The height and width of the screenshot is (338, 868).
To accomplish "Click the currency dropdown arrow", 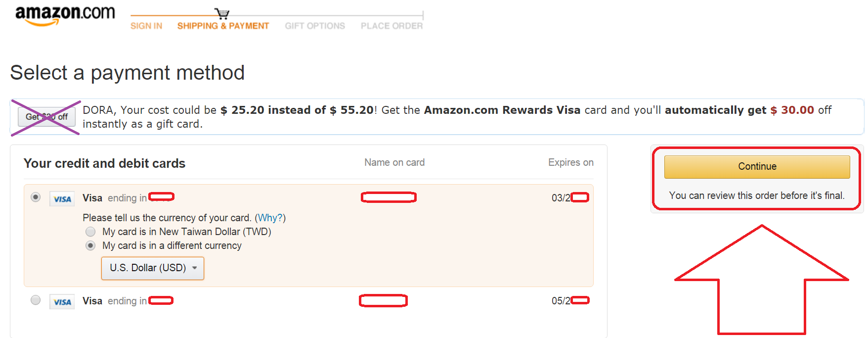I will click(195, 268).
